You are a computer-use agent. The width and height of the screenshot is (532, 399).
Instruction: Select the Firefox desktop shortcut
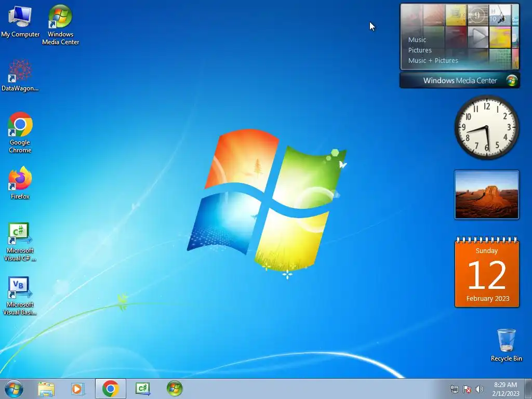click(20, 182)
